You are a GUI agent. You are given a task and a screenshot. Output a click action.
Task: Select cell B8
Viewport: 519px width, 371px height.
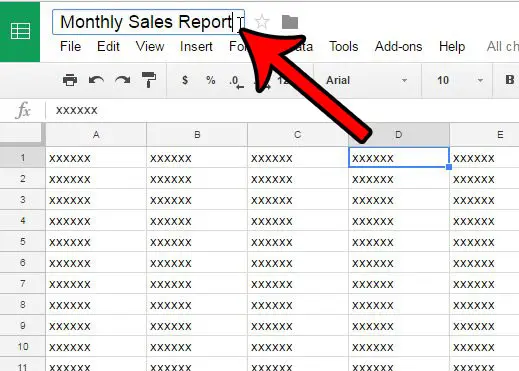coord(197,304)
